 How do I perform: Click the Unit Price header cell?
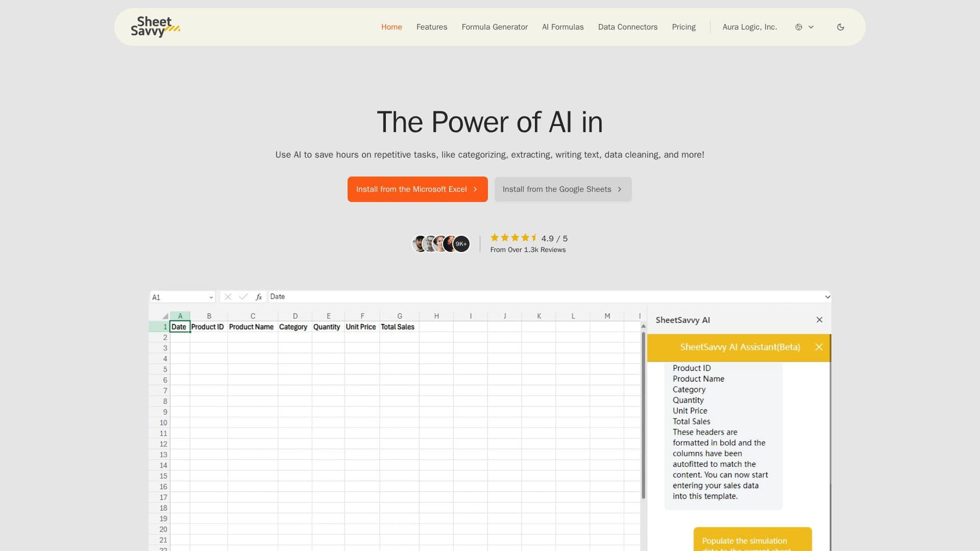tap(362, 327)
